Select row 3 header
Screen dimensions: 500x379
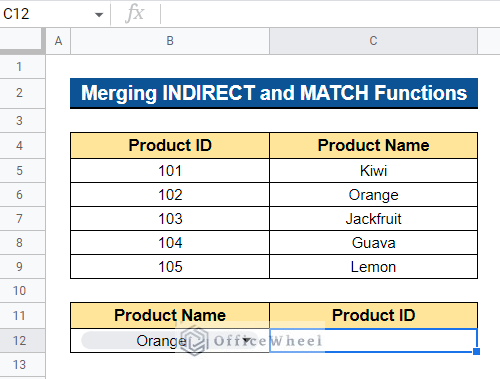coord(22,120)
